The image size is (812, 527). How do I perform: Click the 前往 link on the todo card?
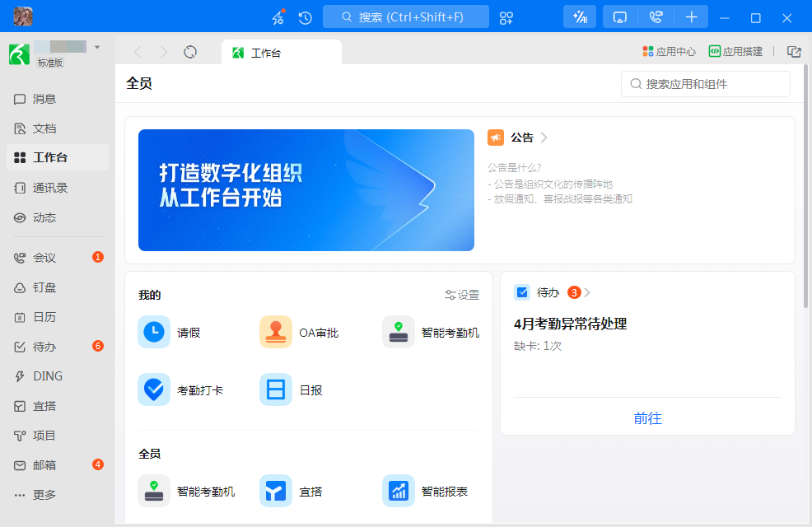648,418
